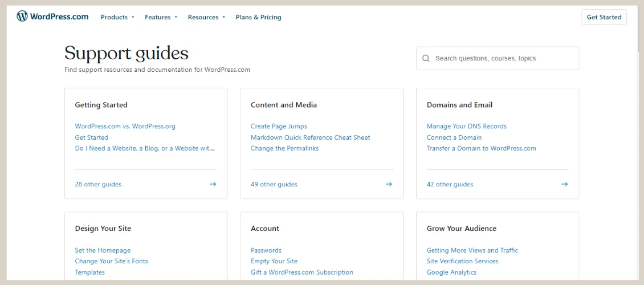The width and height of the screenshot is (644, 285).
Task: Open Change Your Site's Fonts guide
Action: [x=111, y=260]
